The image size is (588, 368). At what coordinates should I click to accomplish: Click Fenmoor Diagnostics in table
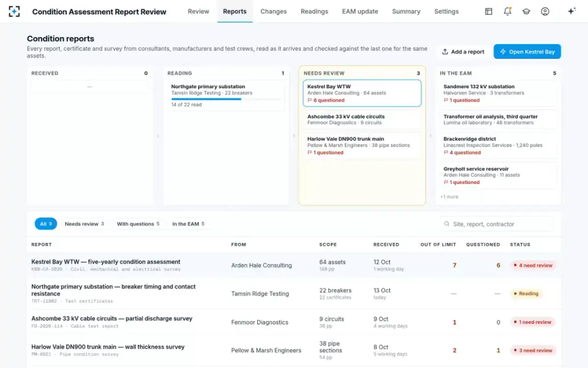(260, 322)
